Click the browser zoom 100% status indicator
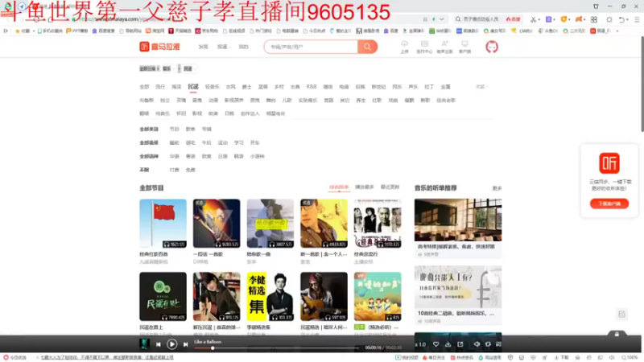 tap(630, 358)
